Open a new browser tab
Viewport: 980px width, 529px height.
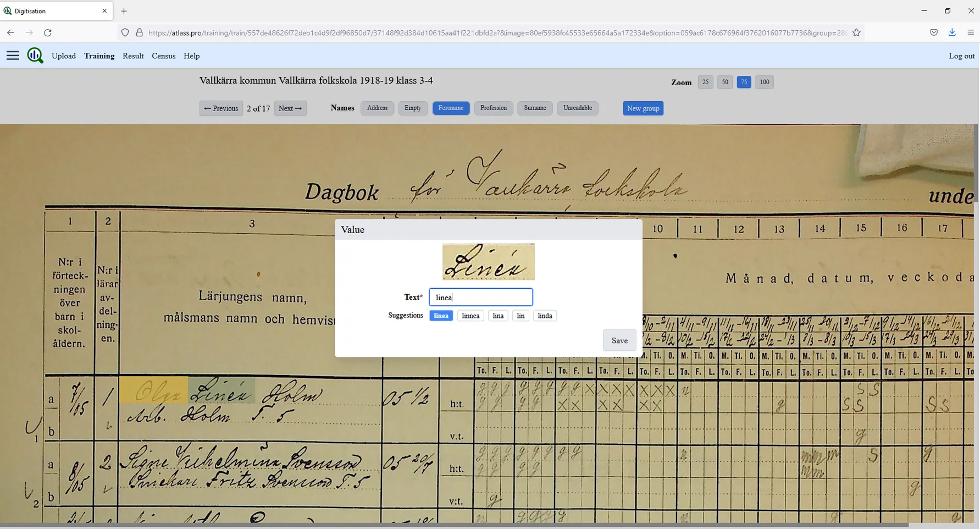tap(124, 11)
